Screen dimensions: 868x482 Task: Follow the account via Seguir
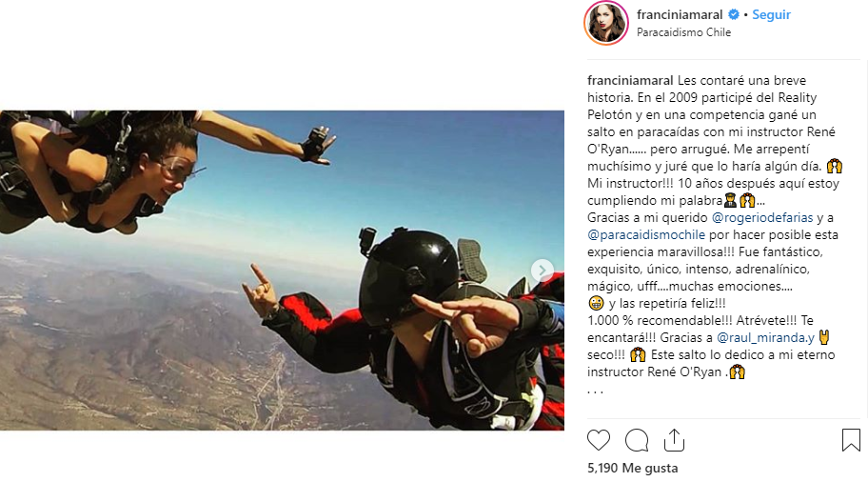click(771, 14)
